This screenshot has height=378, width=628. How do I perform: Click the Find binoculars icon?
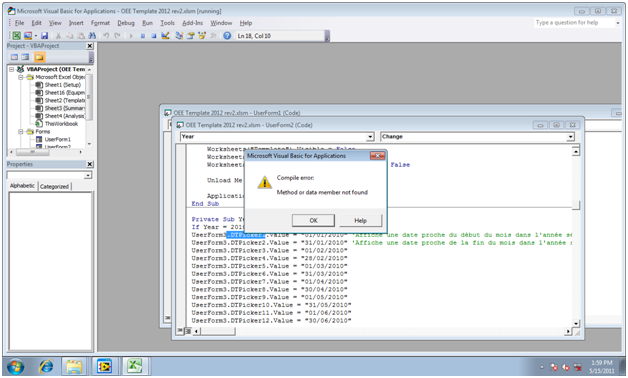click(92, 36)
